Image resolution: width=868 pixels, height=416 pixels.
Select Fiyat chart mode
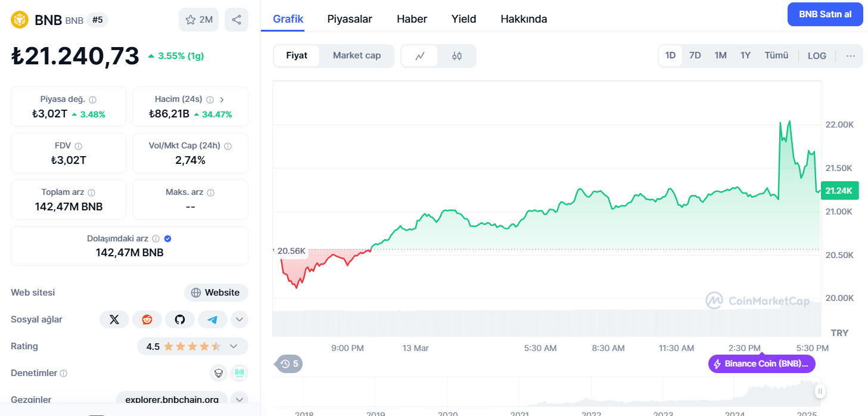[297, 55]
